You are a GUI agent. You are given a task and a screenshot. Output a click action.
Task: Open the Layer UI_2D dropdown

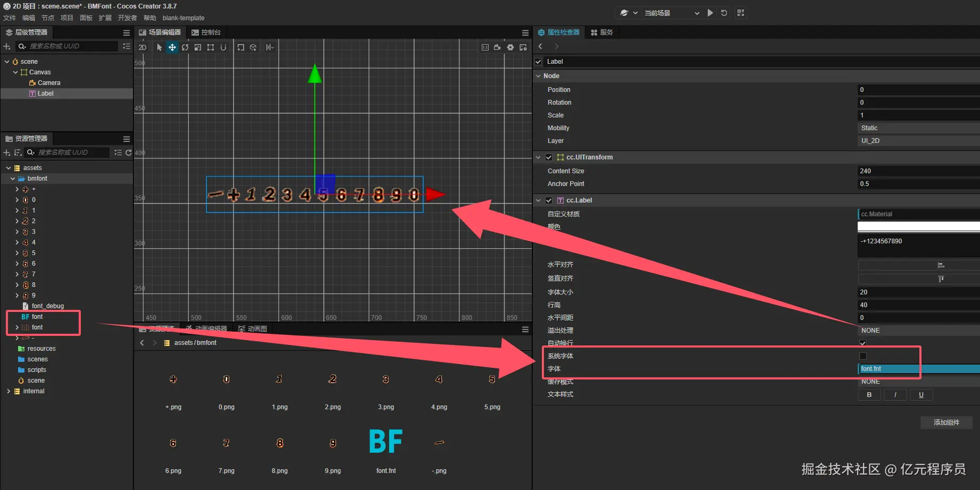(x=918, y=141)
